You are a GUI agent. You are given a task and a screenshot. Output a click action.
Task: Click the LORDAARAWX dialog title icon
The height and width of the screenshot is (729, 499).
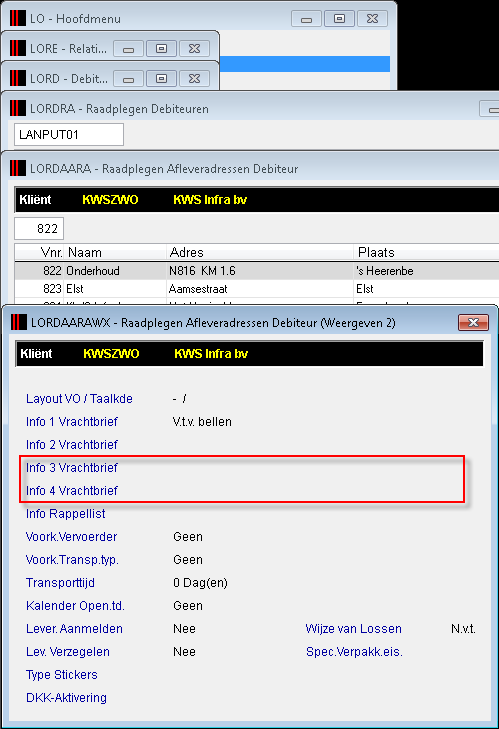coord(19,322)
